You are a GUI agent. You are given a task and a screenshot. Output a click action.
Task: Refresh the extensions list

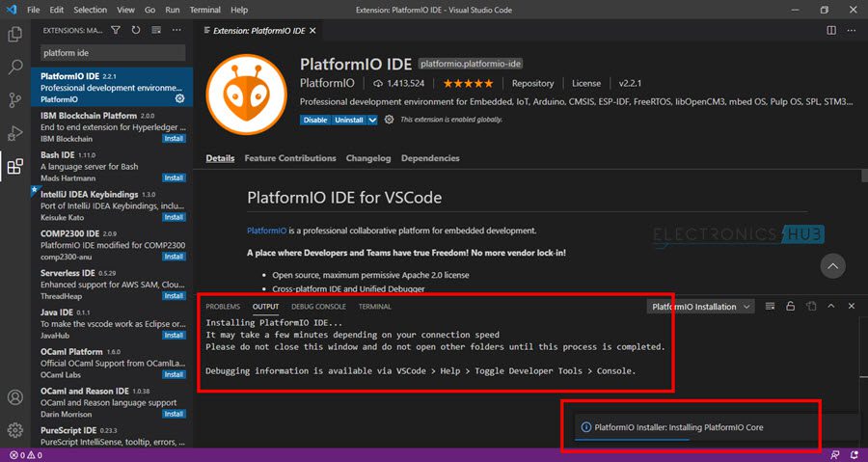tap(136, 31)
